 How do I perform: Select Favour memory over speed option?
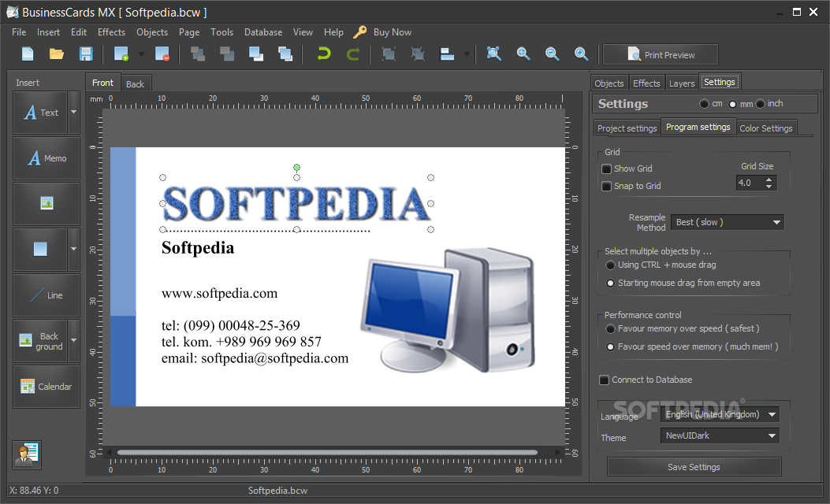(610, 329)
